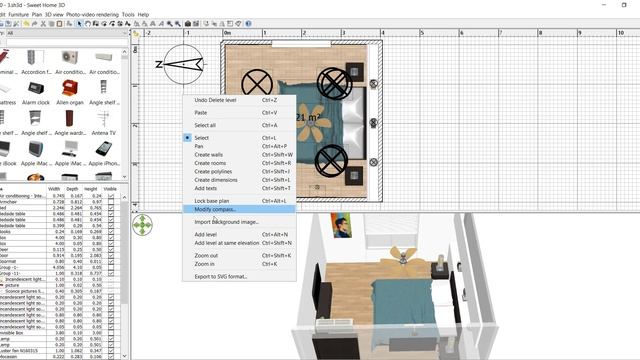
Task: Choose the Create rooms toolbar tool
Action: pos(104,24)
